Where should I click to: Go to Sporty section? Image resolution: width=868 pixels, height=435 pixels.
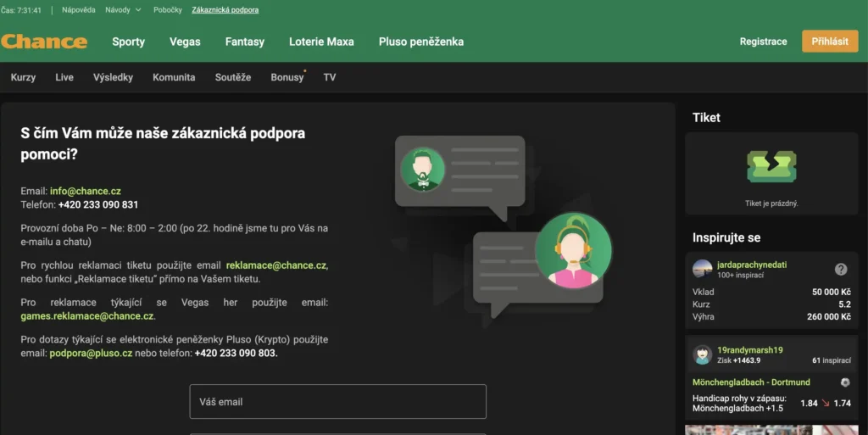[129, 42]
